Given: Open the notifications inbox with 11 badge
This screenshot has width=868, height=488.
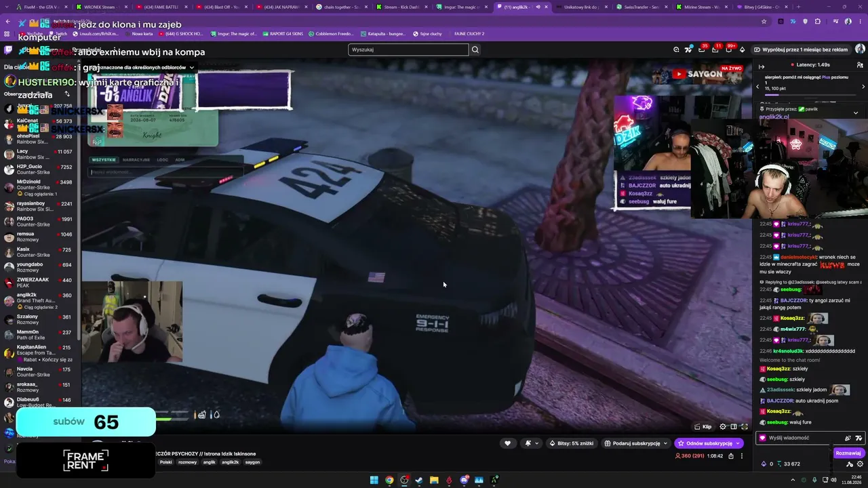Looking at the screenshot, I should pos(715,49).
